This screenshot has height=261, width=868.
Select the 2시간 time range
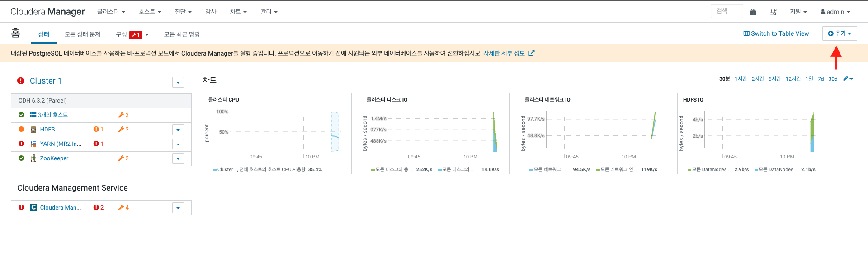coord(758,79)
